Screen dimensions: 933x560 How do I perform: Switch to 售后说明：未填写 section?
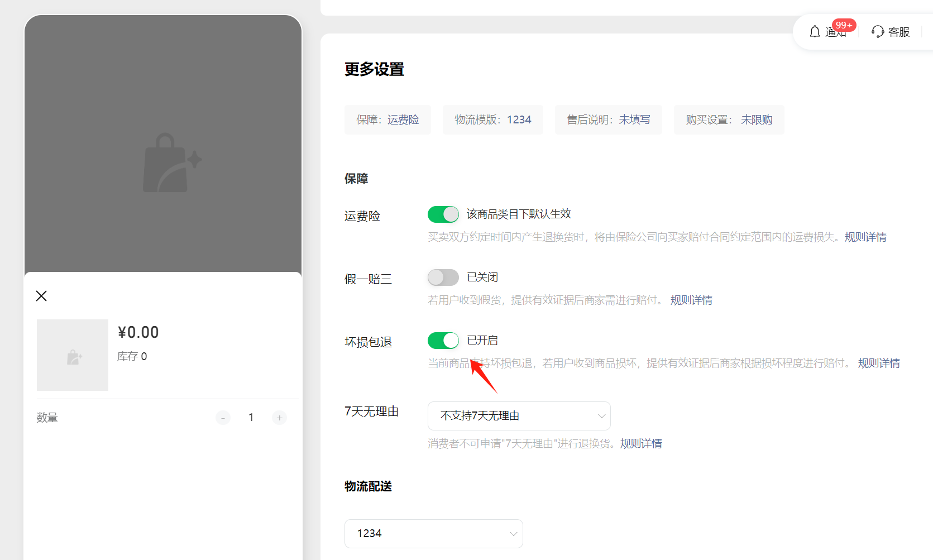[608, 119]
